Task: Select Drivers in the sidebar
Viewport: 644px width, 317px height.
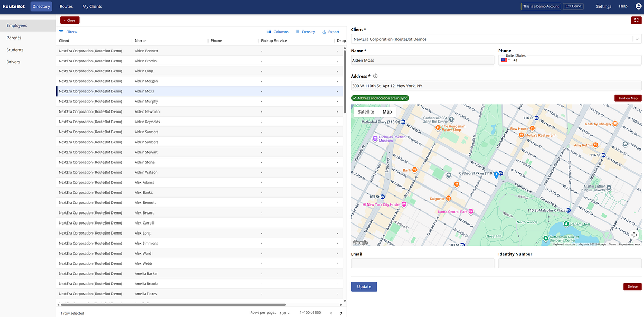Action: click(14, 62)
